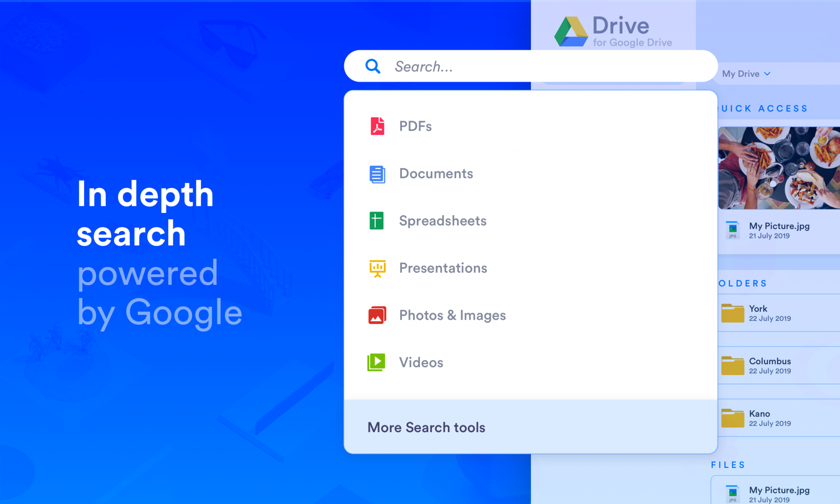Click the Google Drive triangle logo

[x=571, y=31]
